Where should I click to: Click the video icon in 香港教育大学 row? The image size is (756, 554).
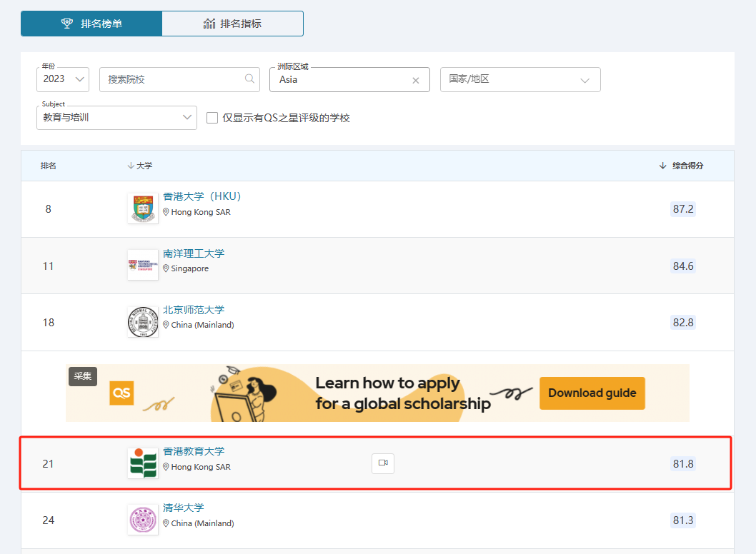(x=383, y=463)
